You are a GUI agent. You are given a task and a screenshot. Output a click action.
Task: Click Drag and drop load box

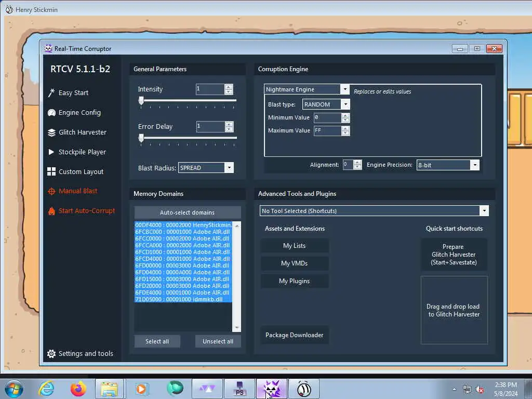click(x=454, y=310)
